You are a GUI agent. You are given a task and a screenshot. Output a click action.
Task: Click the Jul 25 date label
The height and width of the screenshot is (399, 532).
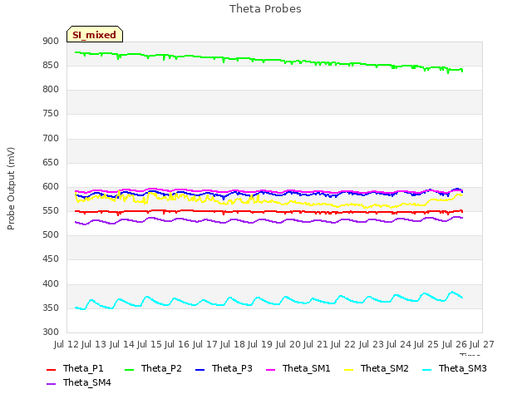pyautogui.click(x=426, y=344)
